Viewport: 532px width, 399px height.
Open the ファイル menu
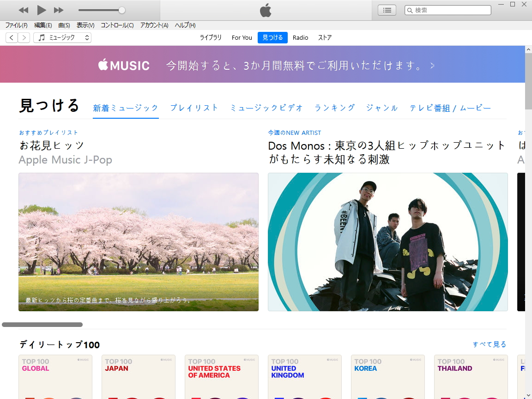(17, 25)
